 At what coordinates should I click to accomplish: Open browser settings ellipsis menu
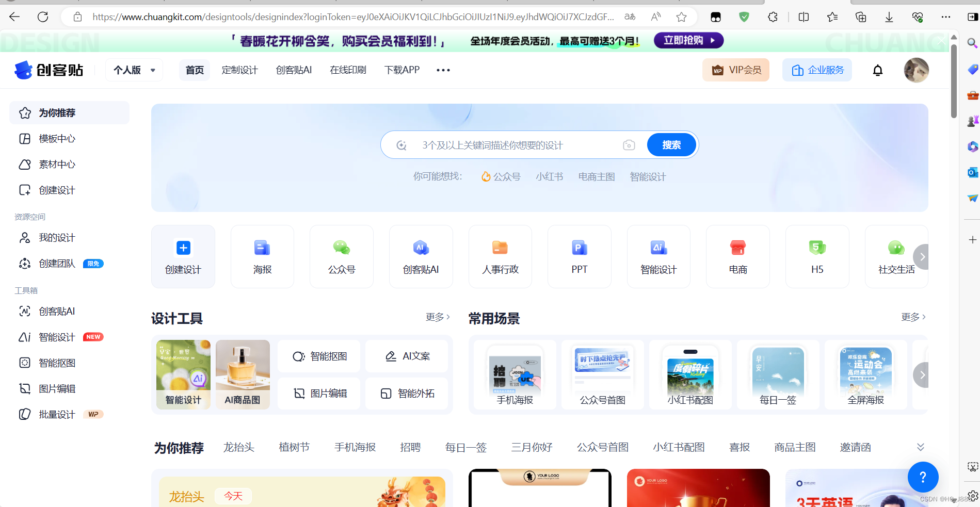pos(945,17)
